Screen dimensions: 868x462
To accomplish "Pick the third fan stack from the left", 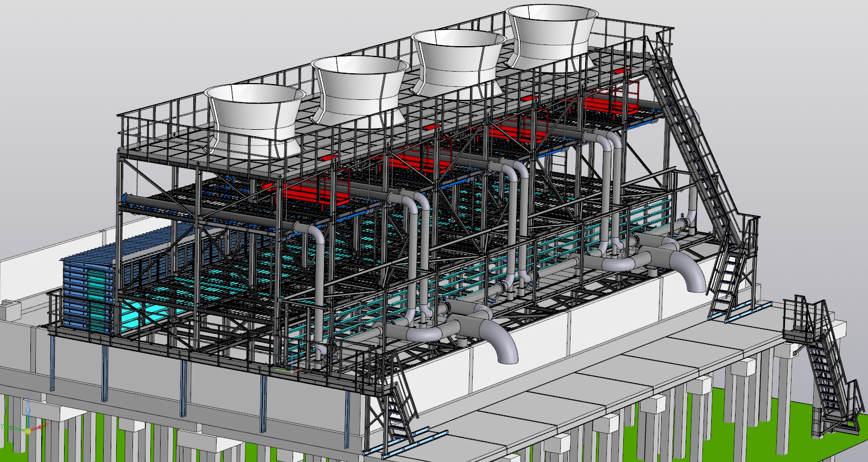I will coord(458,60).
